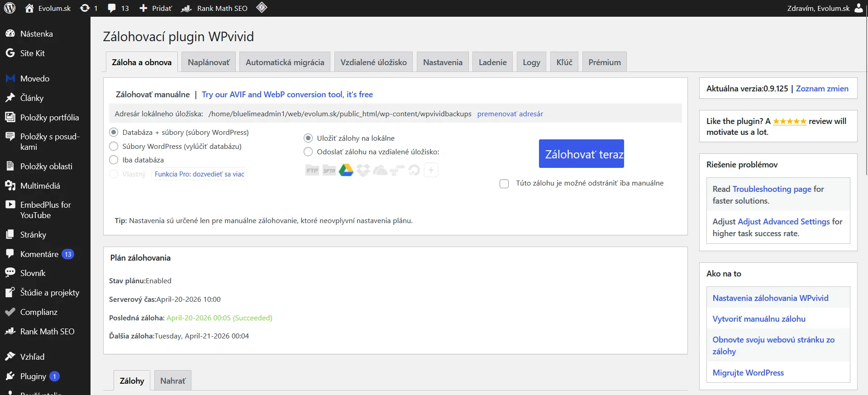
Task: Click the add remote storage plus icon
Action: pos(431,170)
